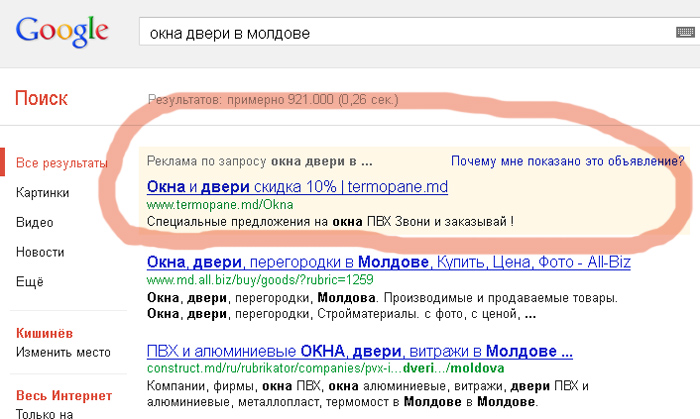Click the green URL www.termopane.md/Okna
700x419 pixels.
pos(220,205)
